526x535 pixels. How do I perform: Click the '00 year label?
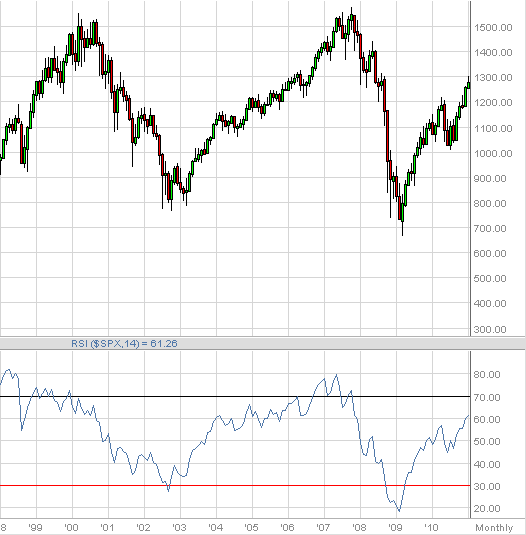[71, 527]
